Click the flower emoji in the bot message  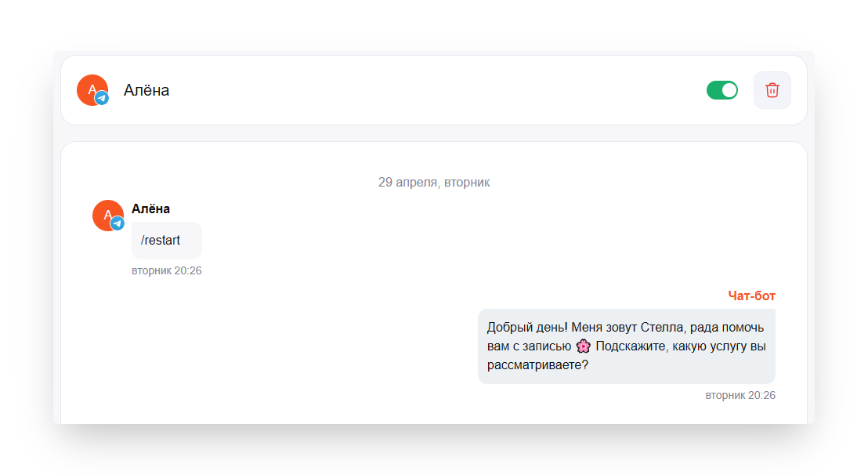coord(583,346)
